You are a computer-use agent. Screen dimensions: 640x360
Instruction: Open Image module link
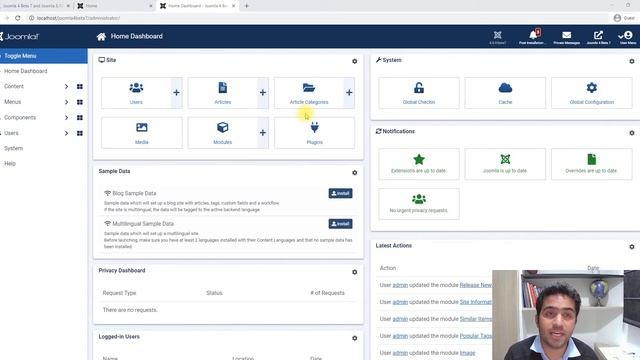pos(467,353)
